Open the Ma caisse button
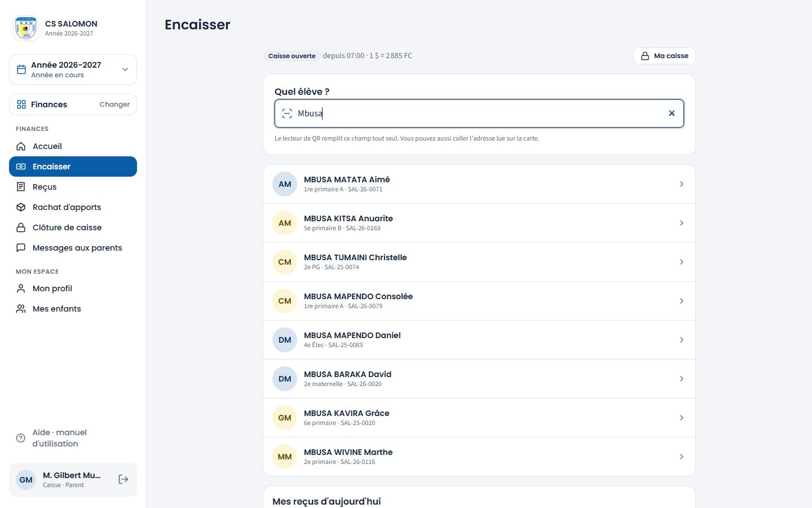This screenshot has height=508, width=812. tap(664, 56)
